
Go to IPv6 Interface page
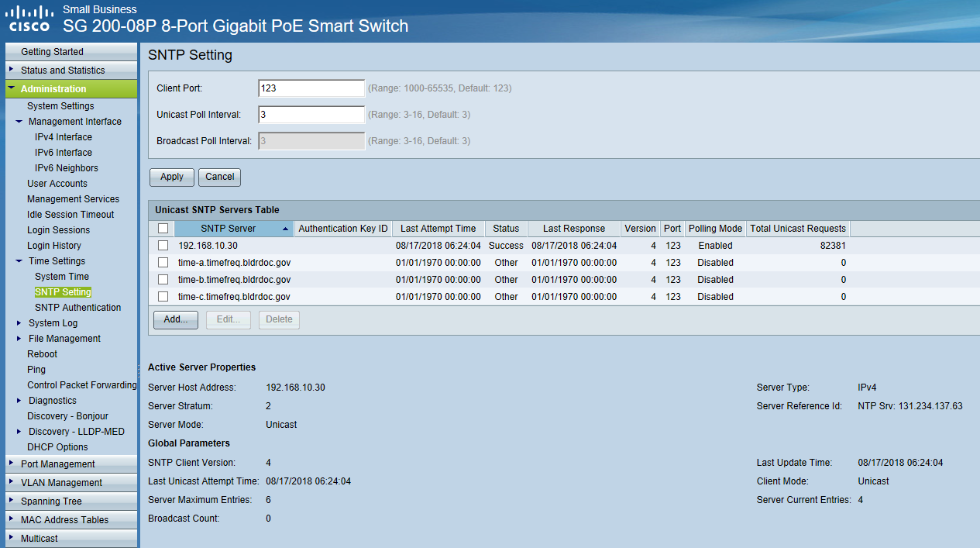[x=64, y=153]
